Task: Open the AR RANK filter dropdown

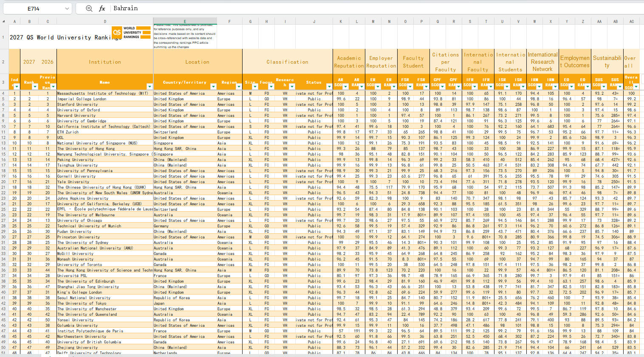Action: [x=362, y=87]
